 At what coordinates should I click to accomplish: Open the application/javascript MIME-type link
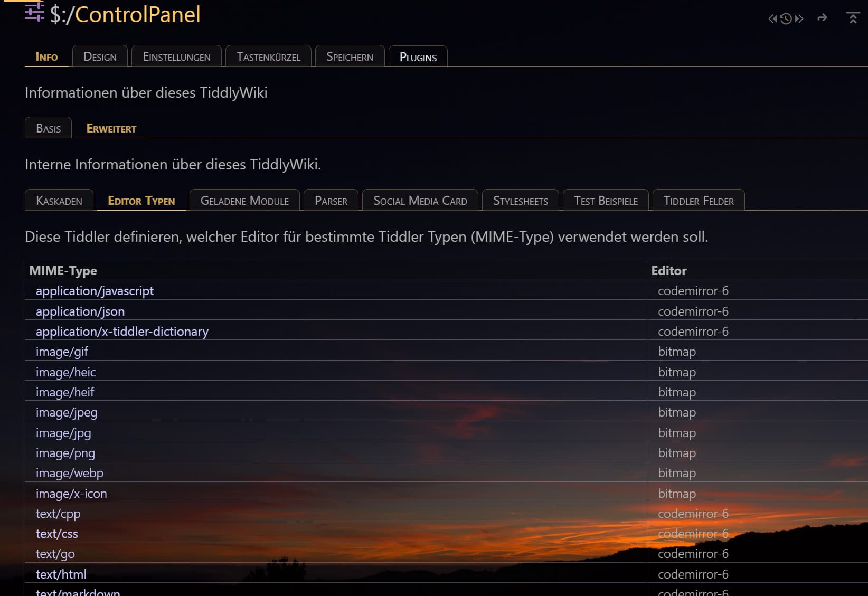tap(95, 291)
